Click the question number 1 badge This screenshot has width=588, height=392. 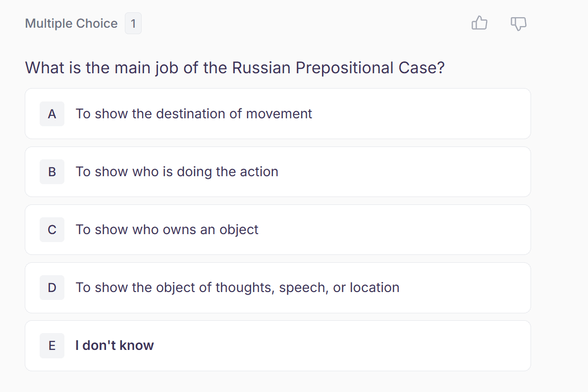pyautogui.click(x=133, y=23)
